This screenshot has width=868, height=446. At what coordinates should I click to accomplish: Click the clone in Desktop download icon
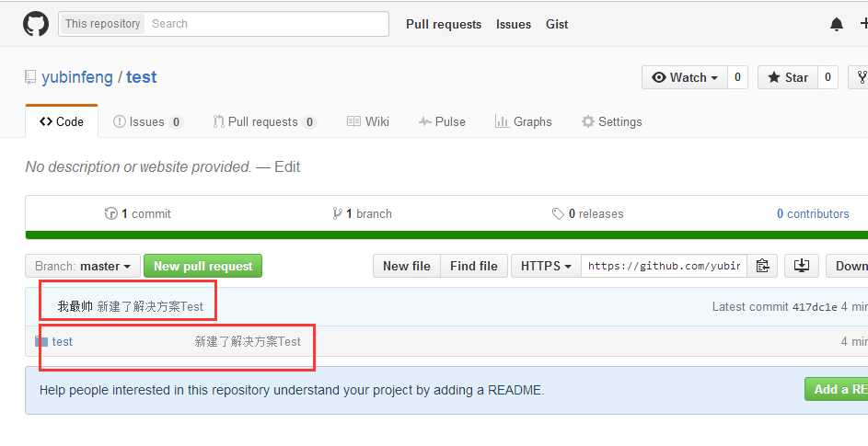(801, 266)
